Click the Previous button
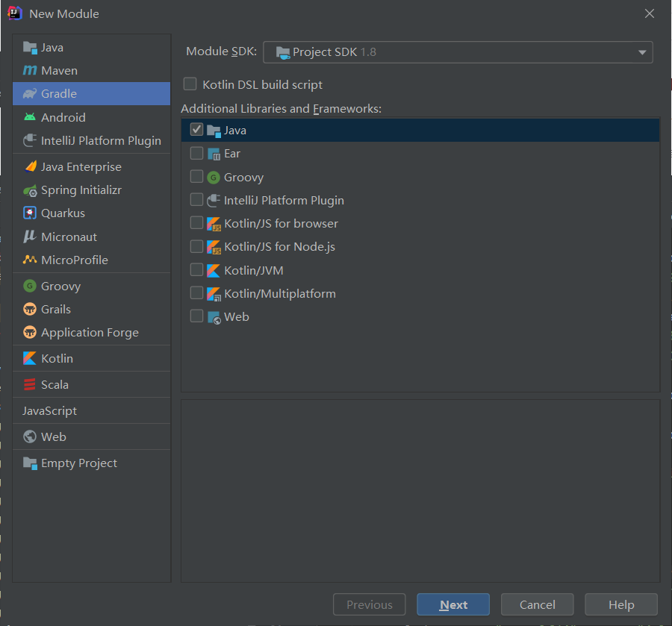Screen dimensions: 672x626 pos(369,604)
